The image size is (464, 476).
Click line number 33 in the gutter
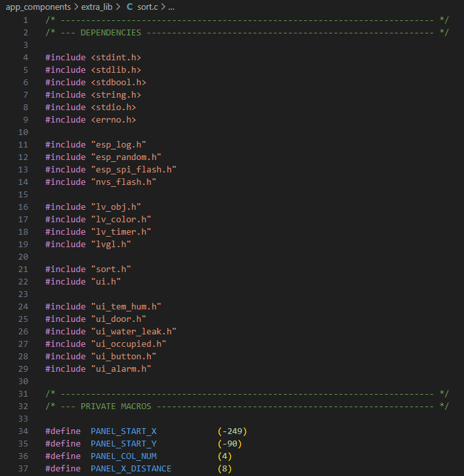click(23, 419)
